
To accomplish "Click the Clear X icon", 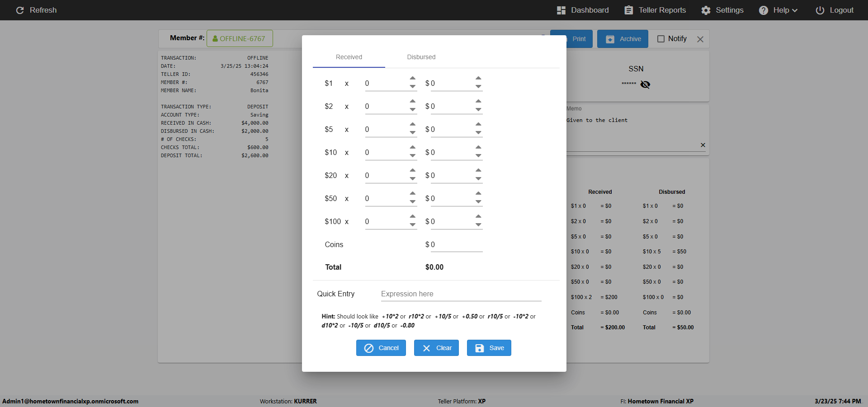I will click(x=426, y=348).
